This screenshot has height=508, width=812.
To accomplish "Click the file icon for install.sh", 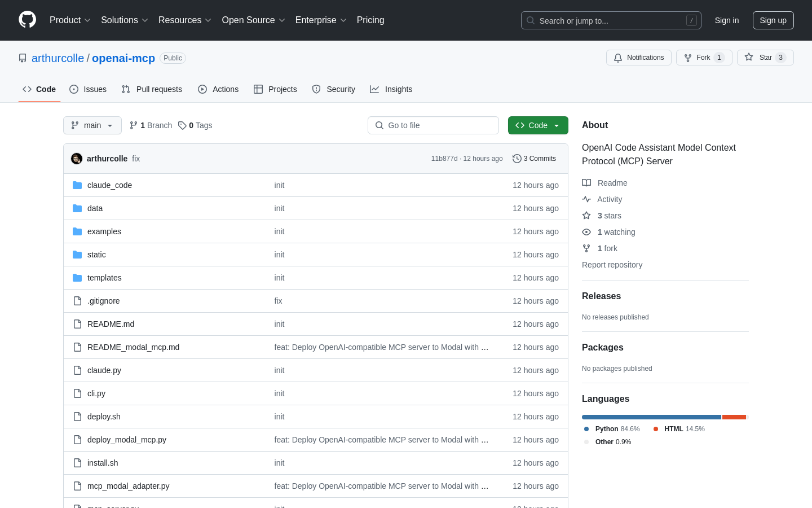I will tap(77, 463).
